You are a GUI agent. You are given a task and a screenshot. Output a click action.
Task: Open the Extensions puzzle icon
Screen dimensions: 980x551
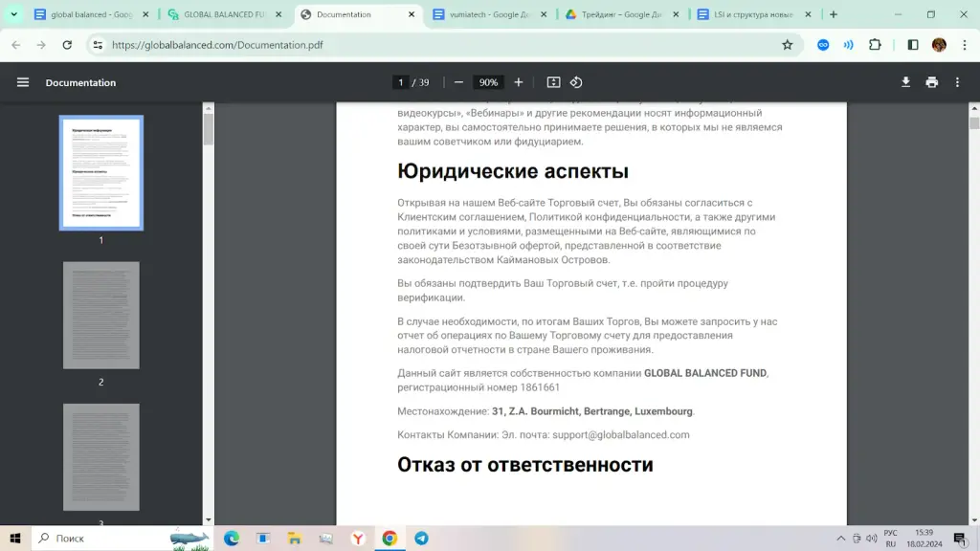875,45
